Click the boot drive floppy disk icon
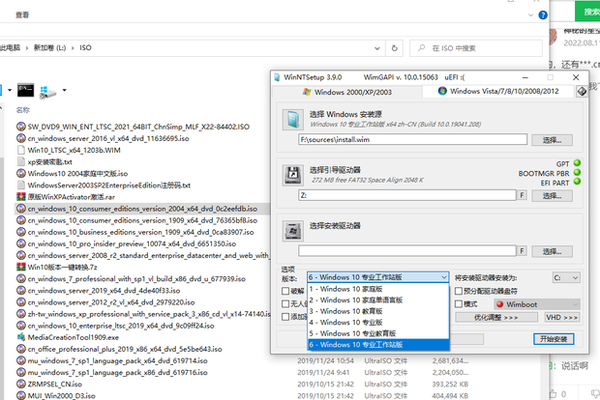The height and width of the screenshot is (400, 600). coord(293,175)
